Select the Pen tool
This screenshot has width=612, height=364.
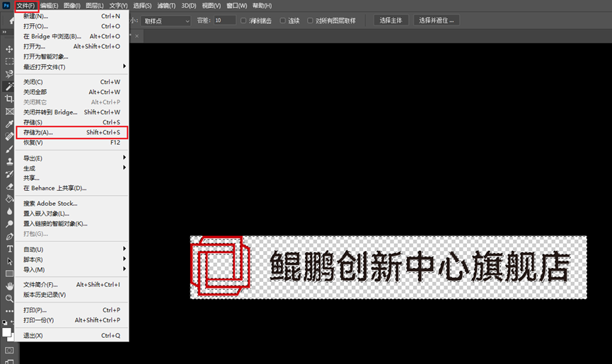[x=9, y=236]
